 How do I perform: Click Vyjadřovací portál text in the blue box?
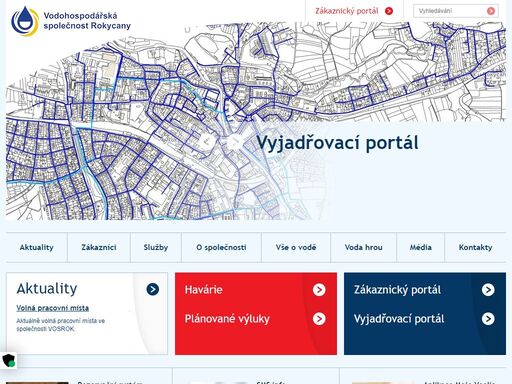pos(399,319)
